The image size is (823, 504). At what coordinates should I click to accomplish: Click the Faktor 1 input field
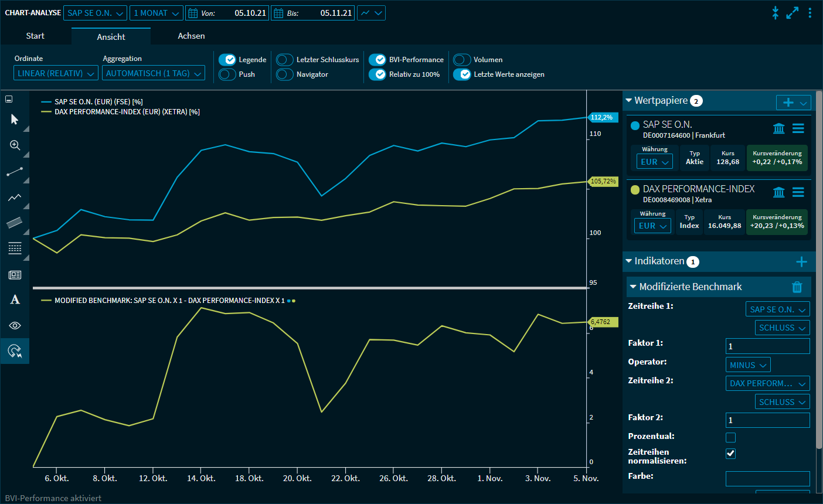coord(767,346)
